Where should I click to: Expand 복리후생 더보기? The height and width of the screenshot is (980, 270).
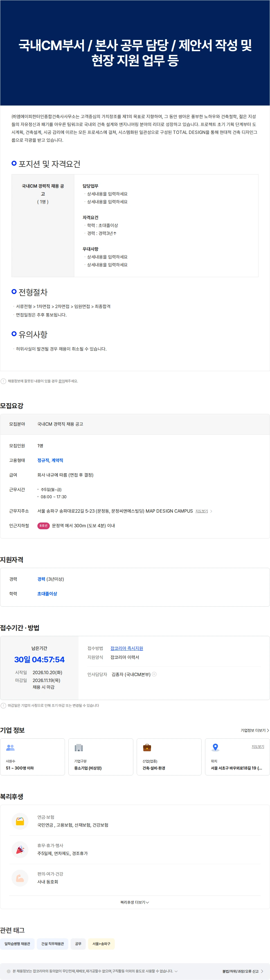click(135, 902)
